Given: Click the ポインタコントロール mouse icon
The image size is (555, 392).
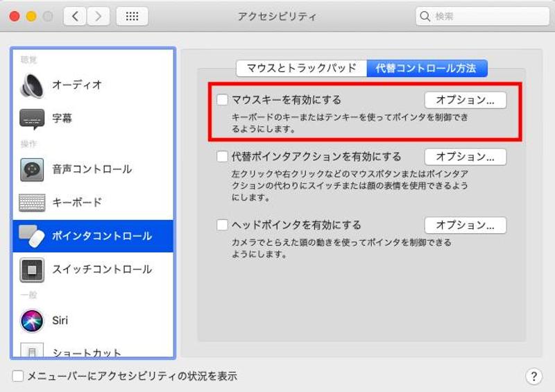Looking at the screenshot, I should coord(32,236).
